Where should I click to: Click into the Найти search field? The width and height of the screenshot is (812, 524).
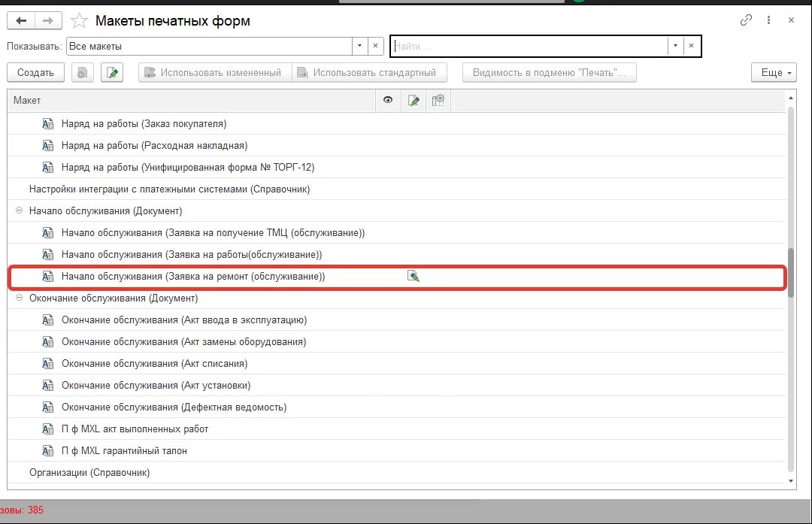point(529,46)
